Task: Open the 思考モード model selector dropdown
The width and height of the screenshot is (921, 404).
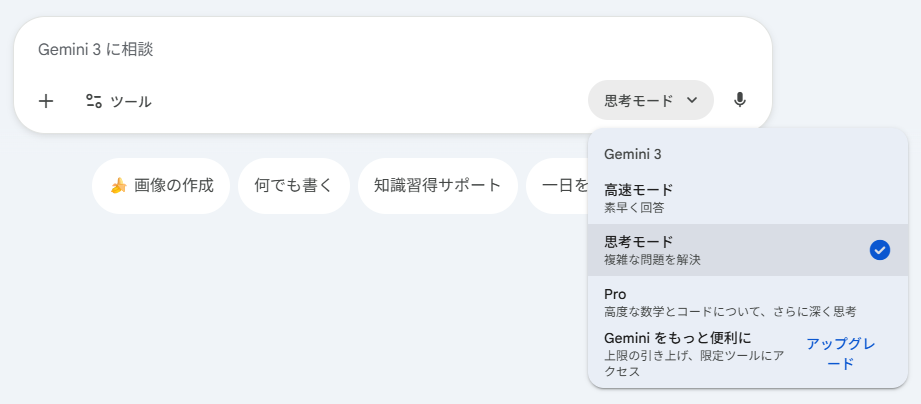Action: 639,100
